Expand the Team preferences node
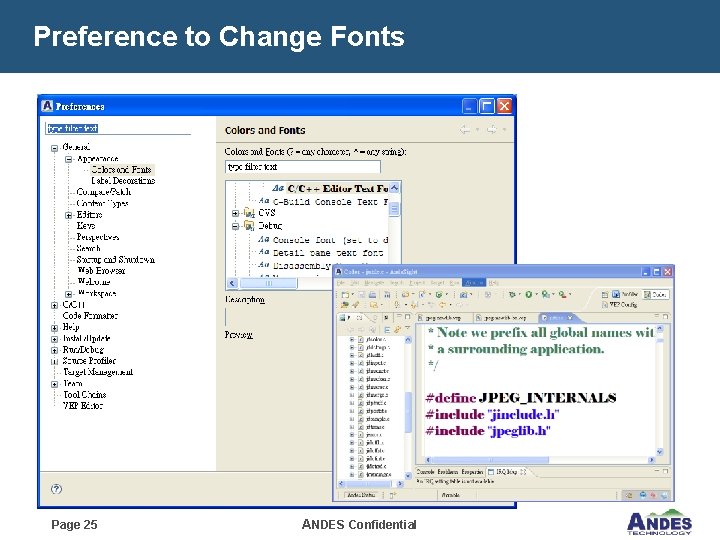 click(55, 384)
